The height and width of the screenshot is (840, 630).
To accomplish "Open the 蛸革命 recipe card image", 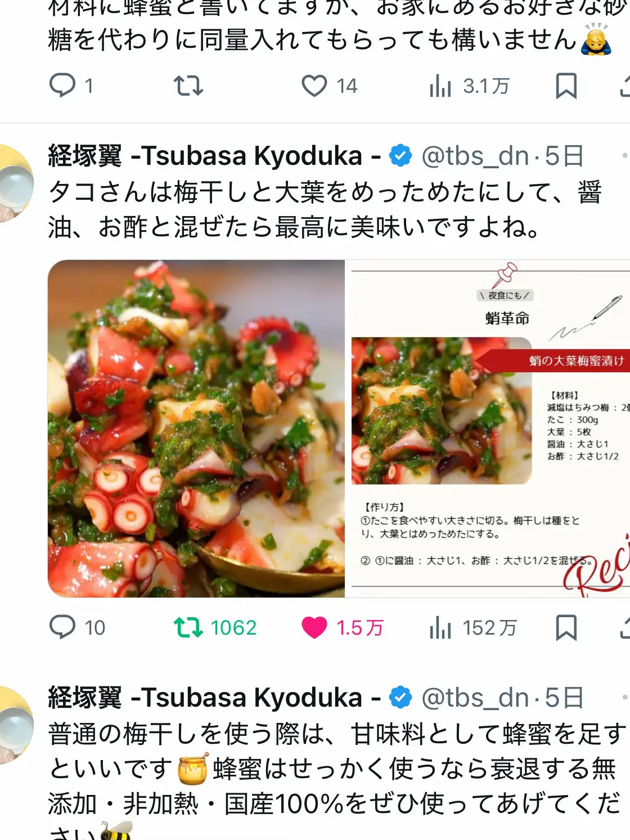I will (488, 428).
